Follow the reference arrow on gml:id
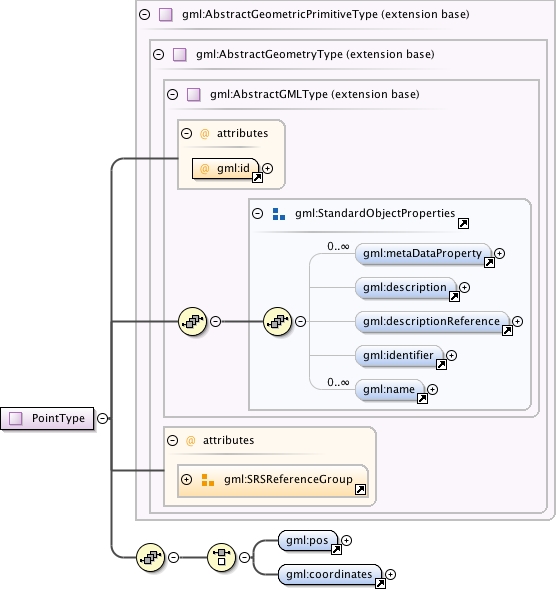The height and width of the screenshot is (590, 557). click(x=257, y=178)
